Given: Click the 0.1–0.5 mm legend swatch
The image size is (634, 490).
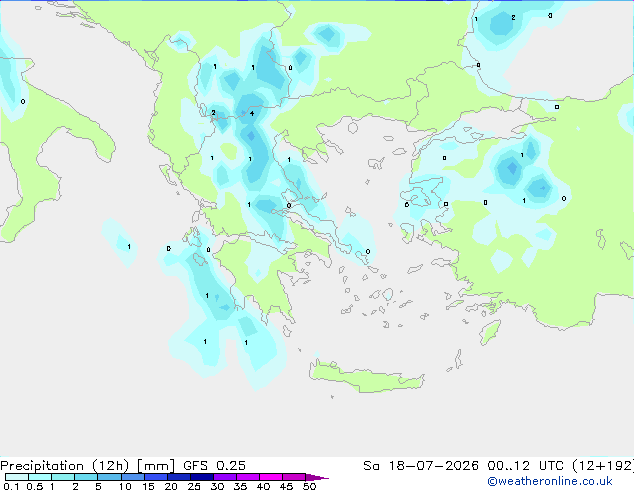Looking at the screenshot, I should (x=17, y=477).
